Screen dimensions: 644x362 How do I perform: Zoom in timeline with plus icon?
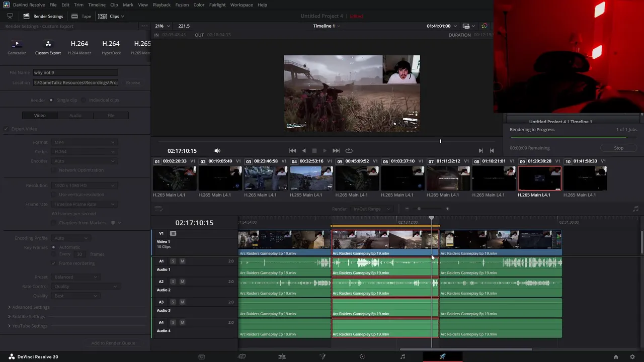(x=447, y=209)
